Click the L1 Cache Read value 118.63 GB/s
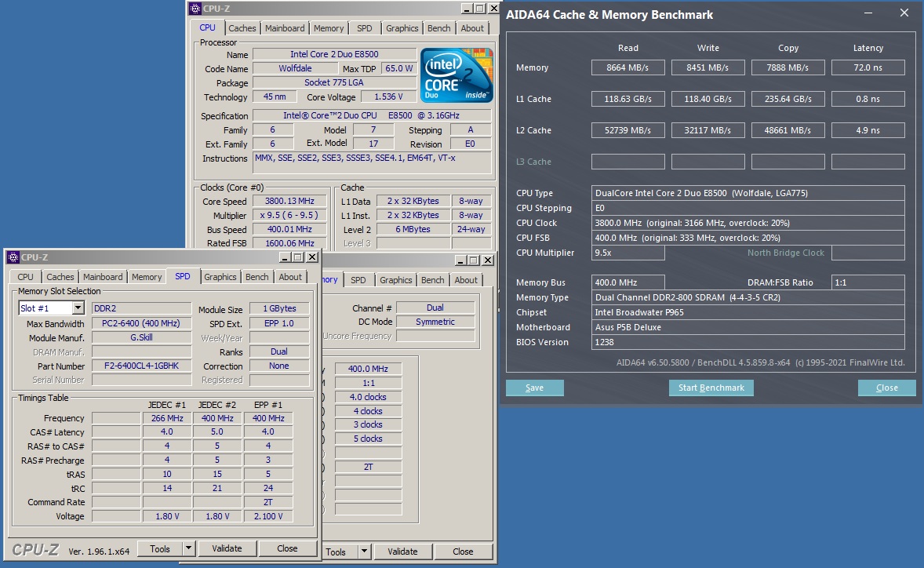Image resolution: width=924 pixels, height=568 pixels. [628, 99]
